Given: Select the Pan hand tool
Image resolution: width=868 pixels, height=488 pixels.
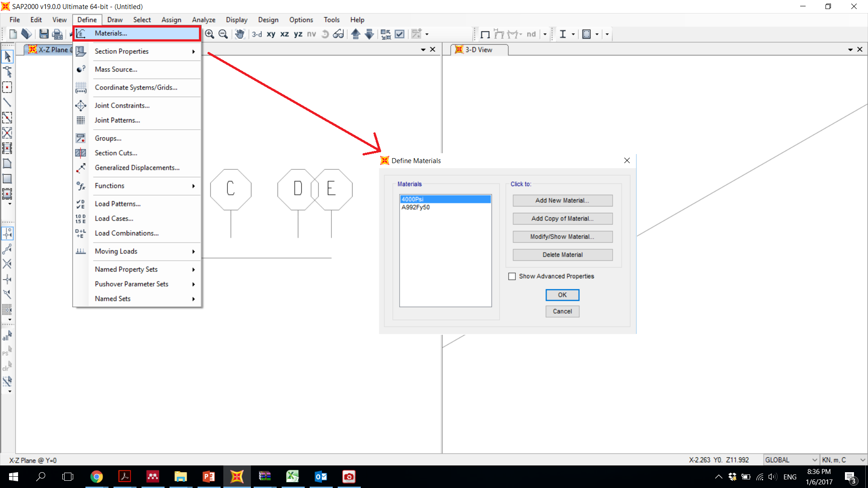Looking at the screenshot, I should coord(240,34).
